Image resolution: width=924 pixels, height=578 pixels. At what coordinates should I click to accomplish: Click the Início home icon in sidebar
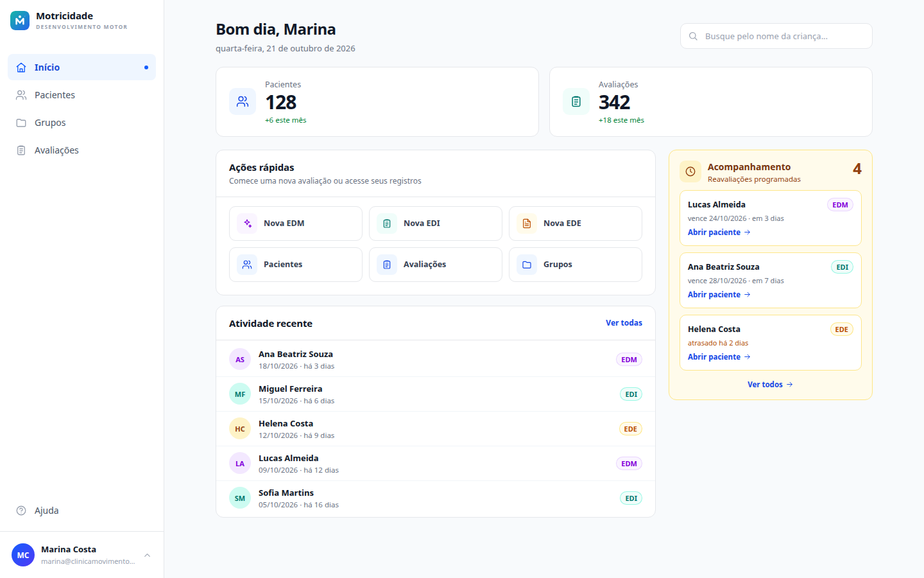pos(21,67)
